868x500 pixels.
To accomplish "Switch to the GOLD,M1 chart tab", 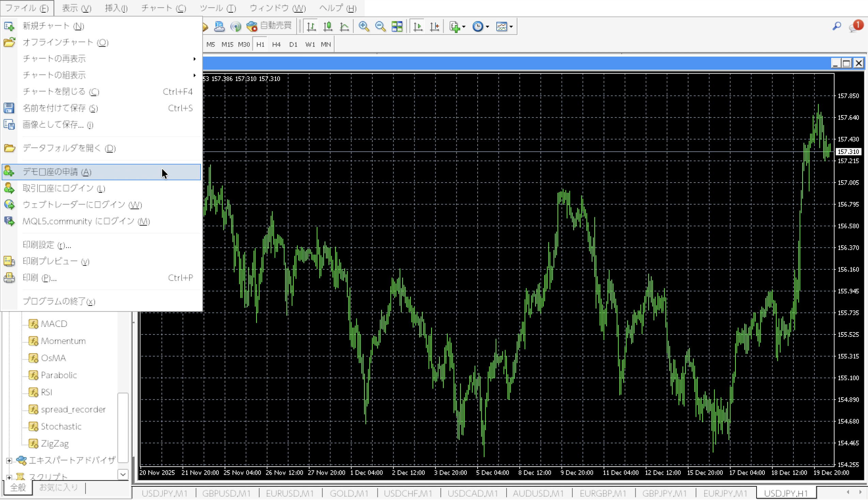I will point(349,494).
